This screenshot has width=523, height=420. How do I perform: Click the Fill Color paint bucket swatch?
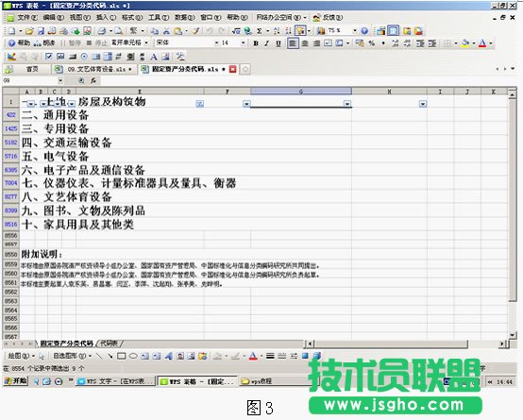465,43
